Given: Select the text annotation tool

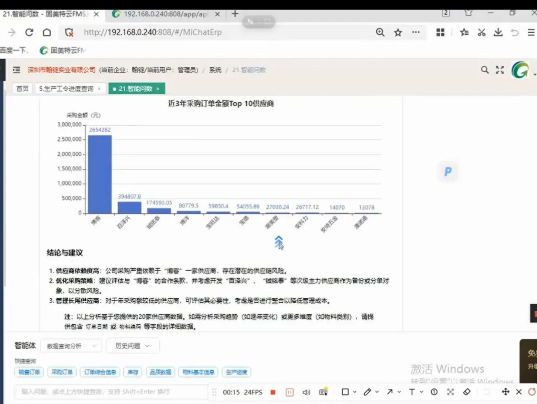Looking at the screenshot, I should point(412,392).
